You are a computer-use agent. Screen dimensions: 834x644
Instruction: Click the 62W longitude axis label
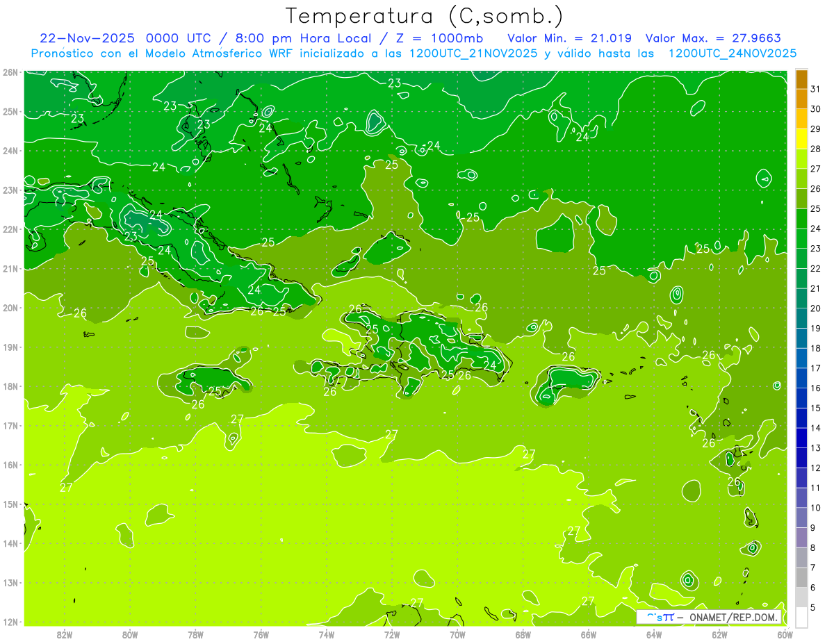(x=720, y=634)
